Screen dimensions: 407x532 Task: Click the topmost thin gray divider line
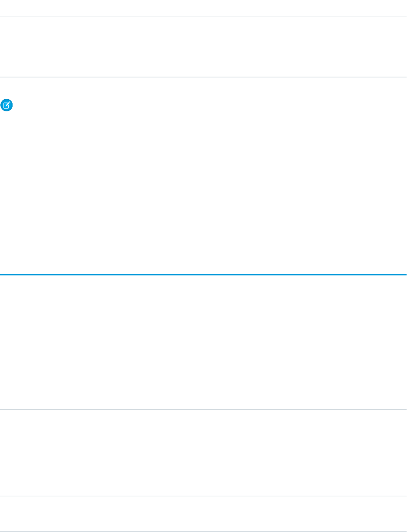[203, 16]
